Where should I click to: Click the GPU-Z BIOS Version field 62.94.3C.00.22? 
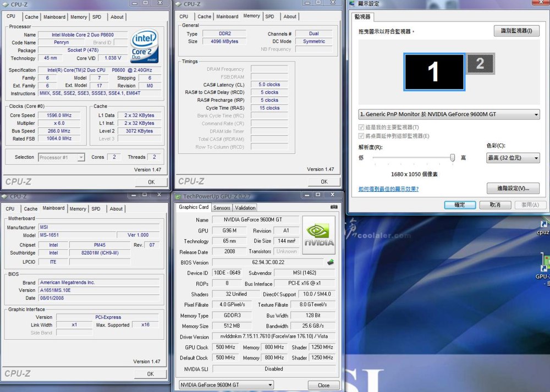click(x=268, y=262)
